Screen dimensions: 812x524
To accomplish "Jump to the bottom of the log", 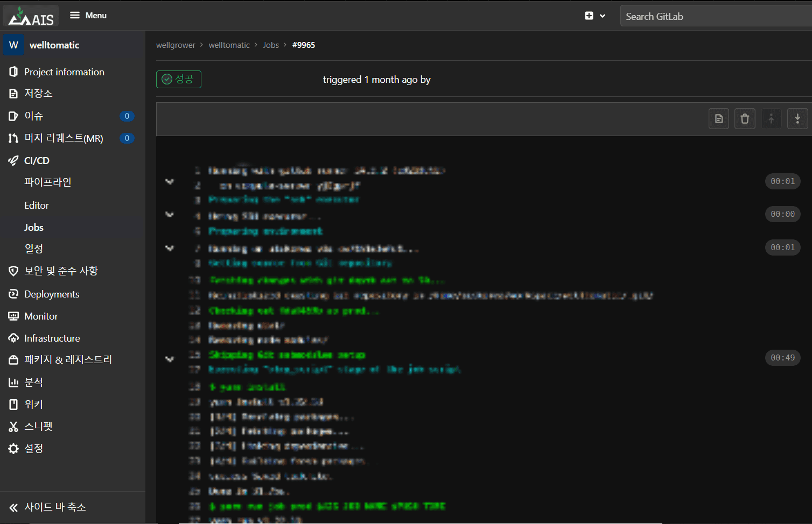I will tap(797, 118).
